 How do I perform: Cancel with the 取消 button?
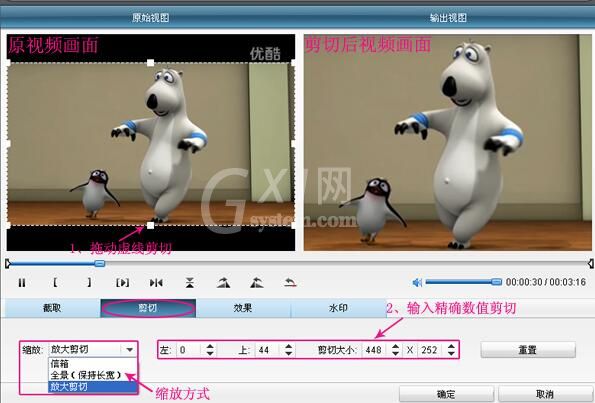point(545,394)
